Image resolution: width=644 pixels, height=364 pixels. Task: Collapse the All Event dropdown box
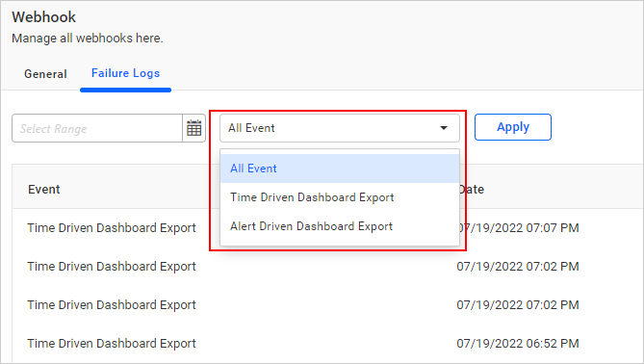pos(340,128)
